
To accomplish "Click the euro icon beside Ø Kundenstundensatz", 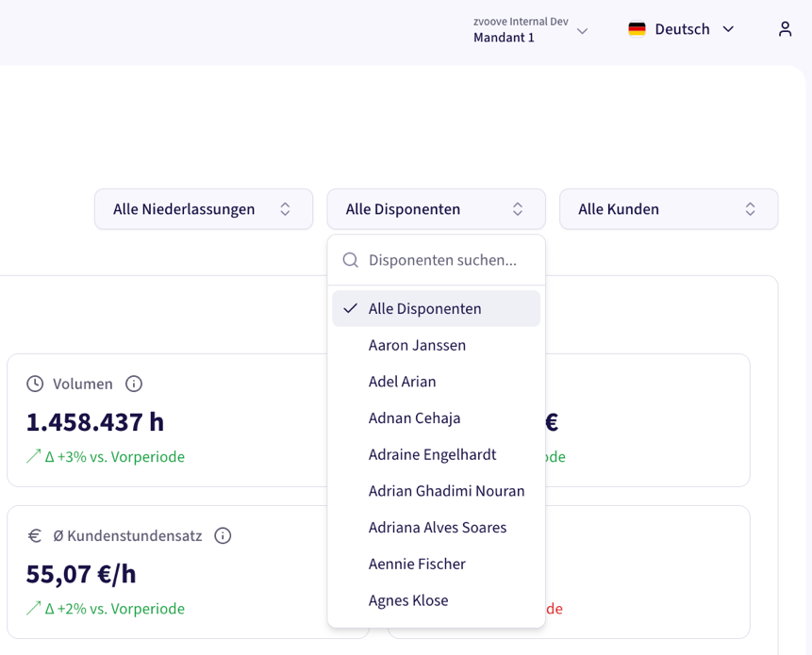I will (35, 535).
